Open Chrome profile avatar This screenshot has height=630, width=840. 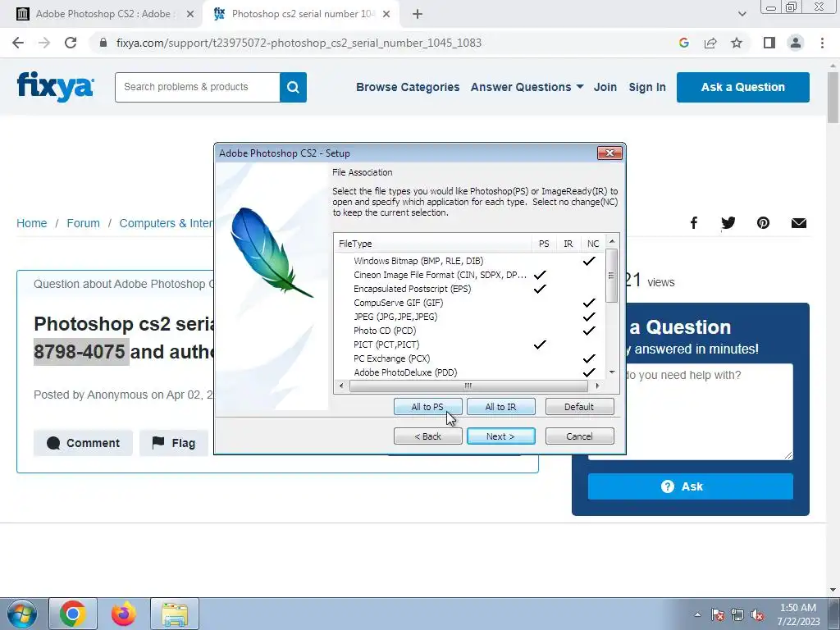coord(796,43)
